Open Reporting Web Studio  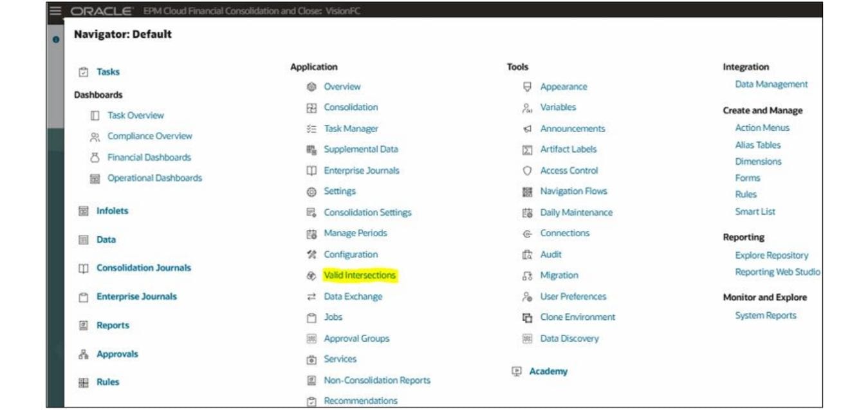tap(777, 272)
